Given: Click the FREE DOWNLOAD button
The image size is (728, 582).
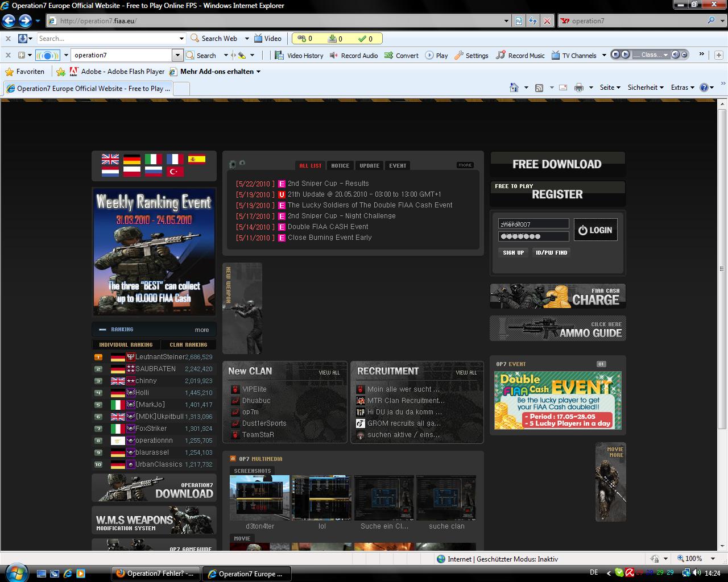Looking at the screenshot, I should point(557,164).
